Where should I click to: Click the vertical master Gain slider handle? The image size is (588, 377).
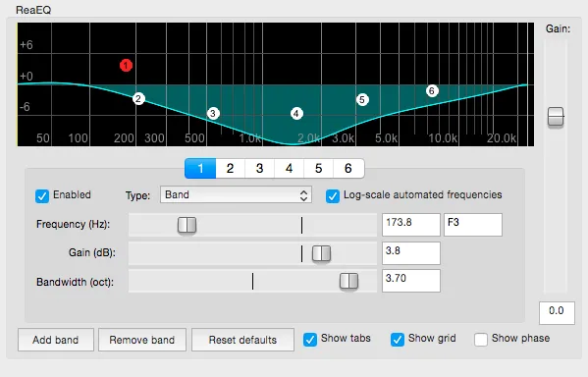coord(556,117)
